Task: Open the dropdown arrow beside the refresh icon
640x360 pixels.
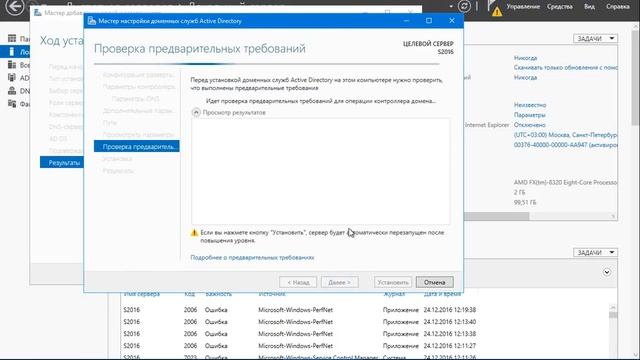Action: click(451, 7)
